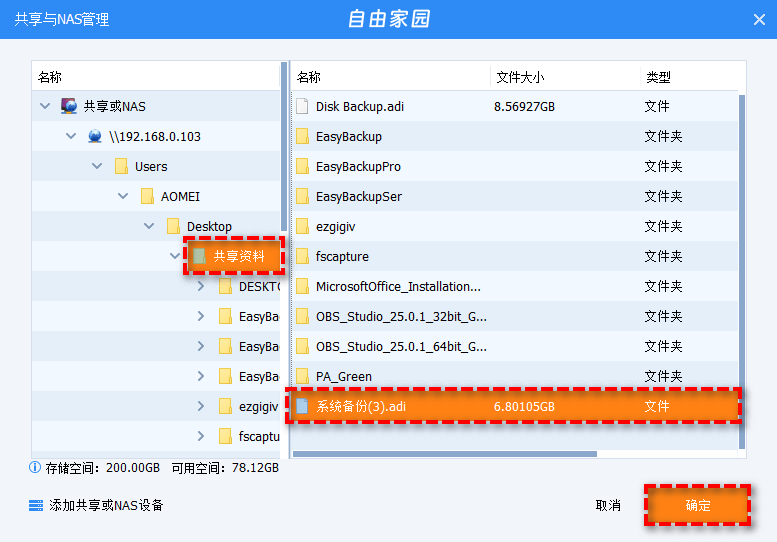This screenshot has width=777, height=542.
Task: Expand the DESKT folder node
Action: point(201,286)
